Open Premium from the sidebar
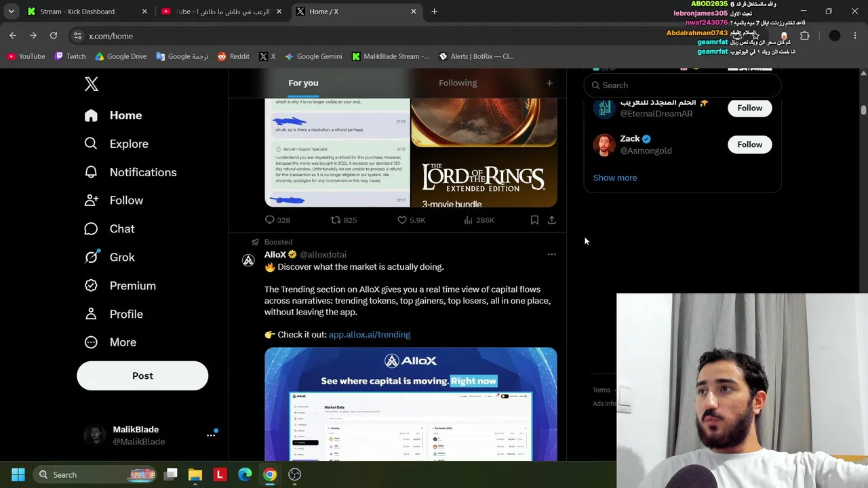 (x=119, y=286)
